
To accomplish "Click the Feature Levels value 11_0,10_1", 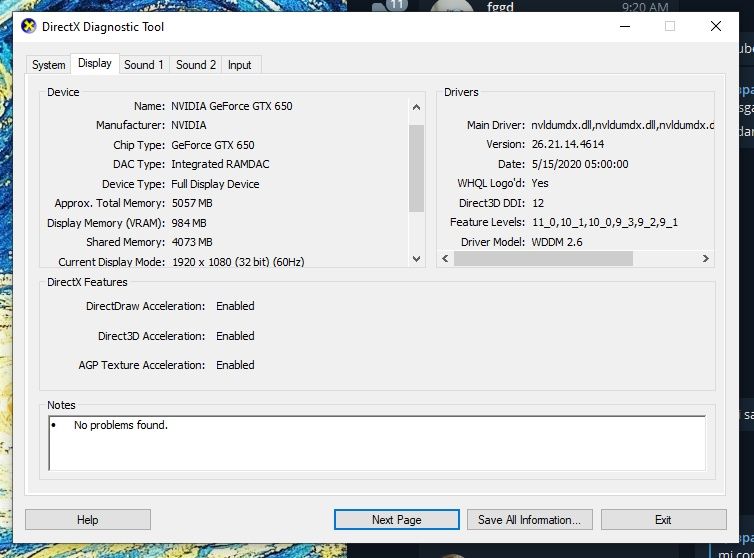I will [x=605, y=222].
